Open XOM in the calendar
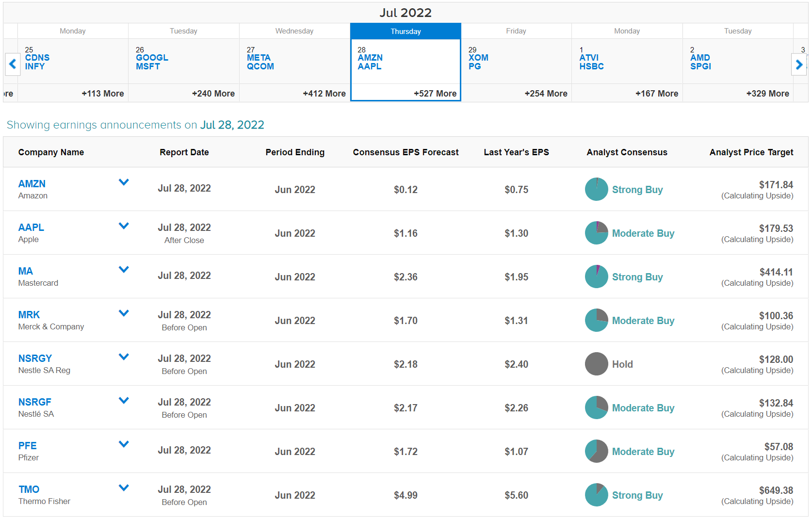The width and height of the screenshot is (812, 521). 478,58
